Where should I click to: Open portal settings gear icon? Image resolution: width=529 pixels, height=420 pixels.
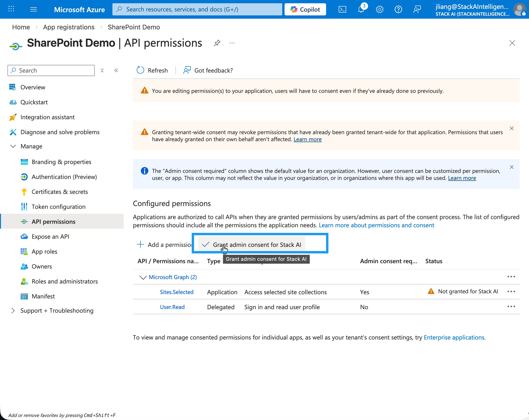point(379,9)
